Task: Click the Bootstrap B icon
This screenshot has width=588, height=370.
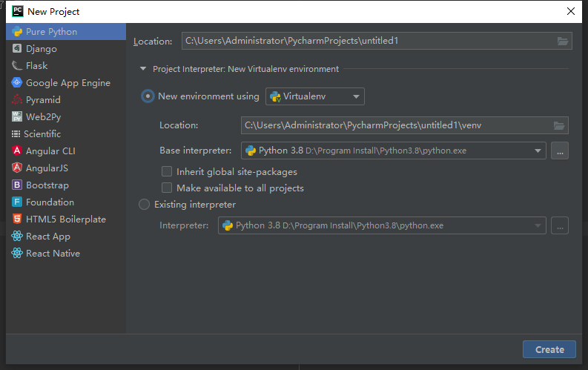Action: pos(17,185)
